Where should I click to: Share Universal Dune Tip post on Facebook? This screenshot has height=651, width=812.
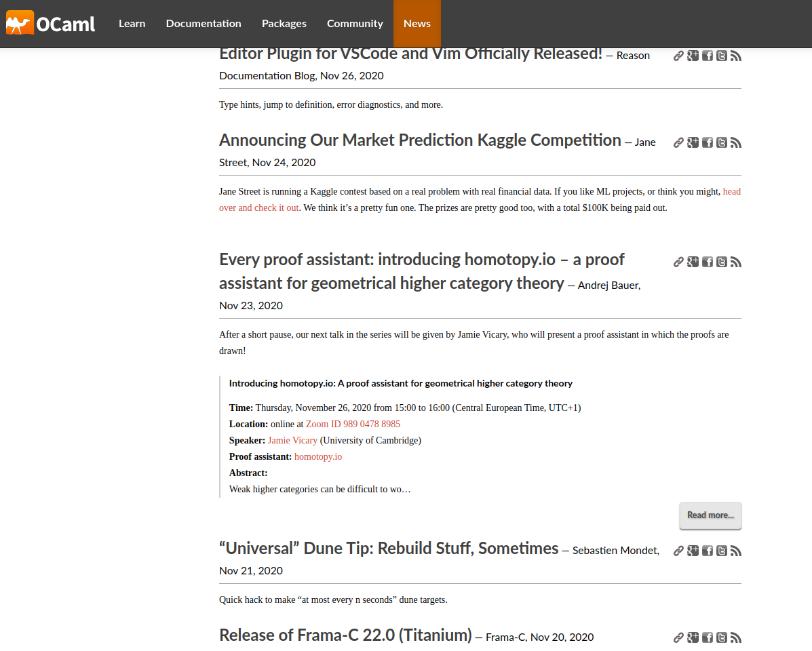point(708,551)
